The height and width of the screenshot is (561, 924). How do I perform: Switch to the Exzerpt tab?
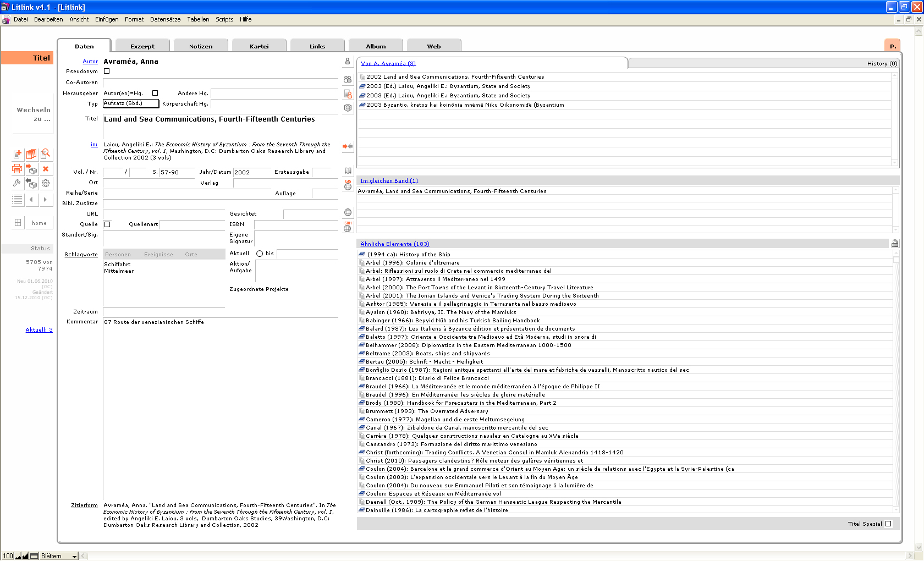(142, 46)
